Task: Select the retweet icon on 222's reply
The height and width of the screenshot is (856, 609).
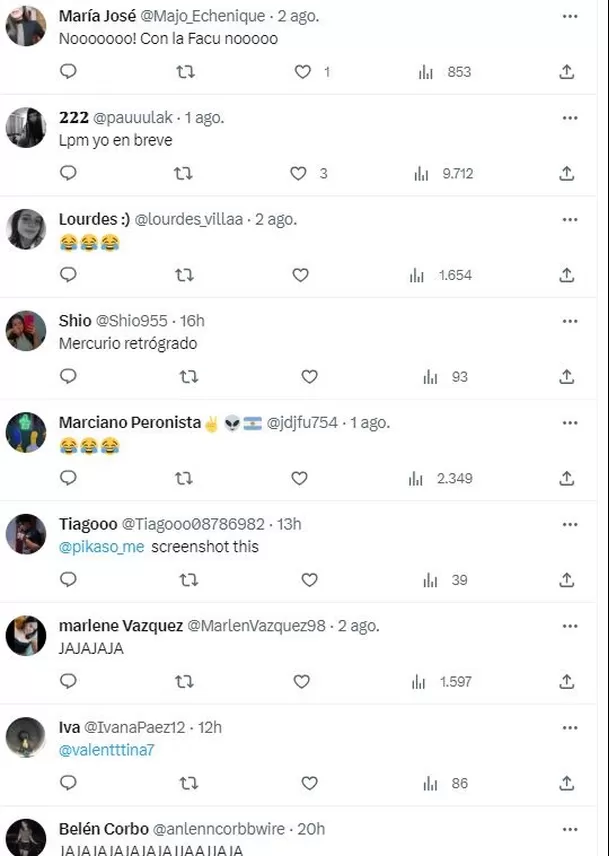Action: 182,173
